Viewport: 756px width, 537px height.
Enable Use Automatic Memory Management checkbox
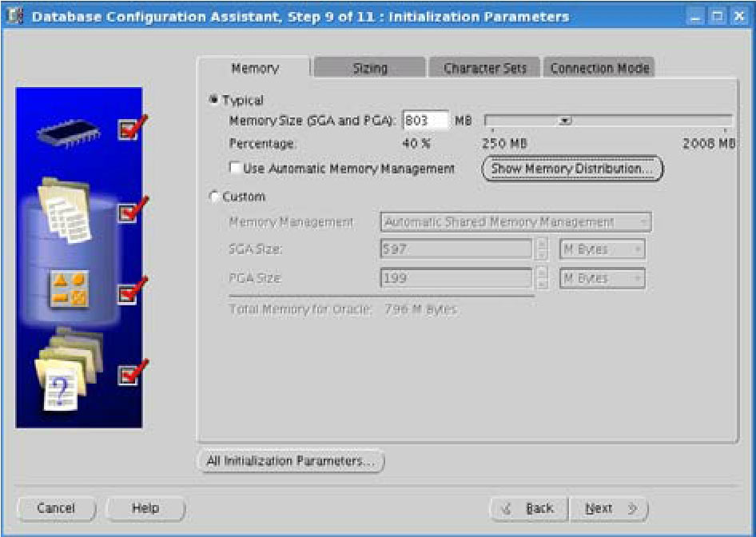[236, 169]
